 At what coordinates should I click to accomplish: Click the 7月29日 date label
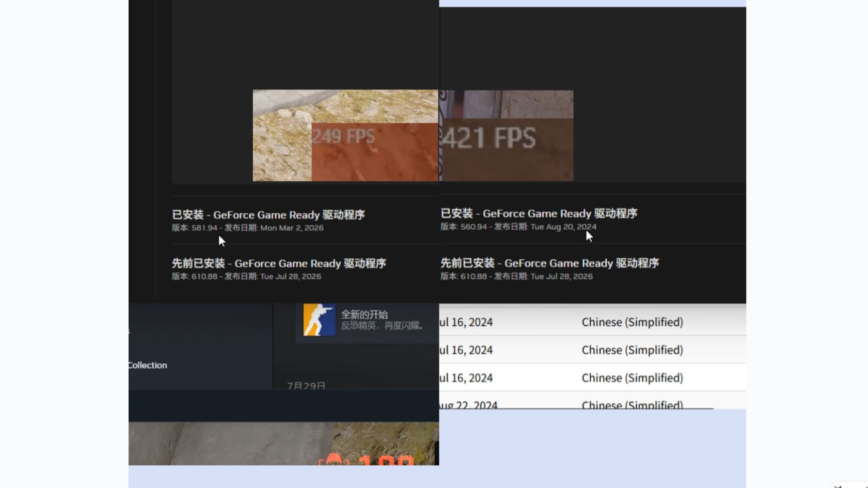(306, 385)
